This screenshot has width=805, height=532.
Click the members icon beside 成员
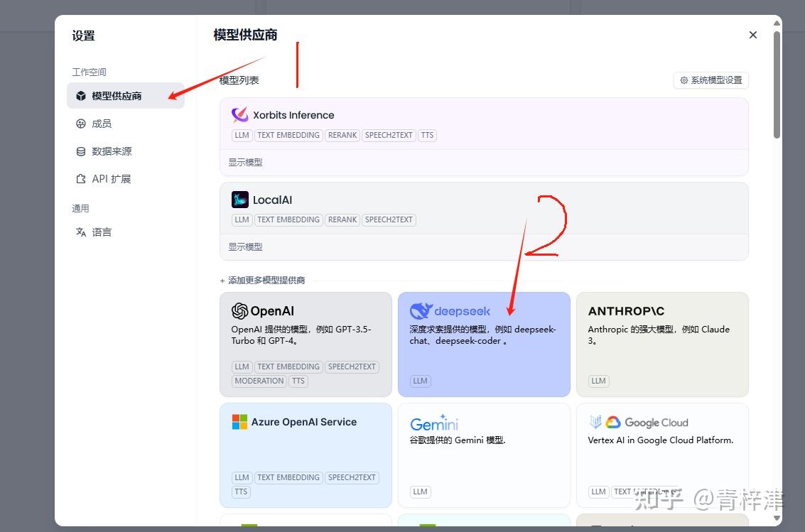[x=80, y=124]
